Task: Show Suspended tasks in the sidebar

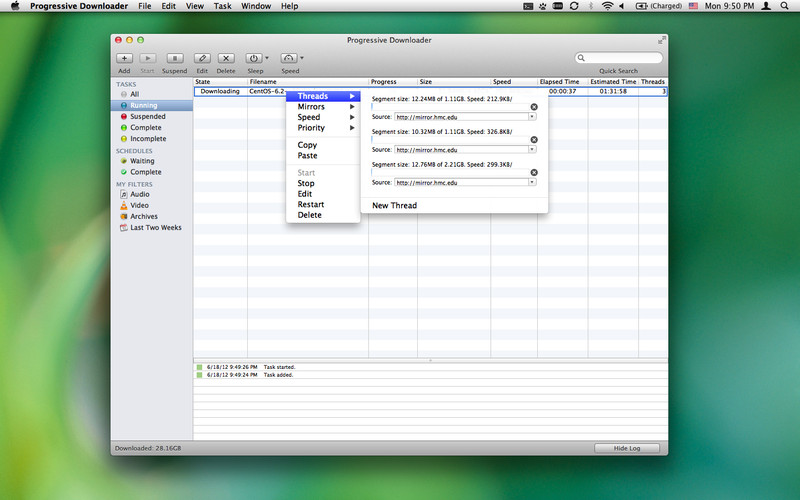Action: click(147, 116)
